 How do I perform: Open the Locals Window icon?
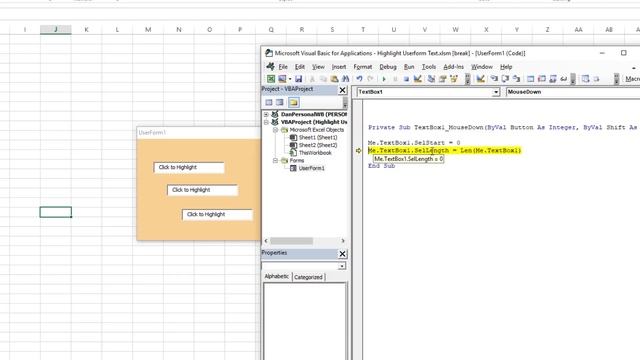(x=531, y=79)
